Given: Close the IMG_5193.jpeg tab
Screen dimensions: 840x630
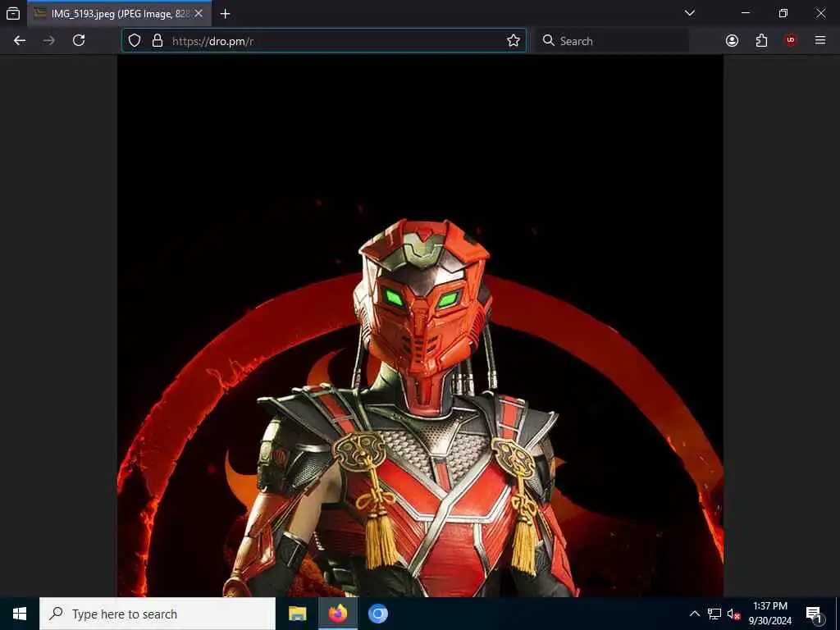Looking at the screenshot, I should pos(199,13).
